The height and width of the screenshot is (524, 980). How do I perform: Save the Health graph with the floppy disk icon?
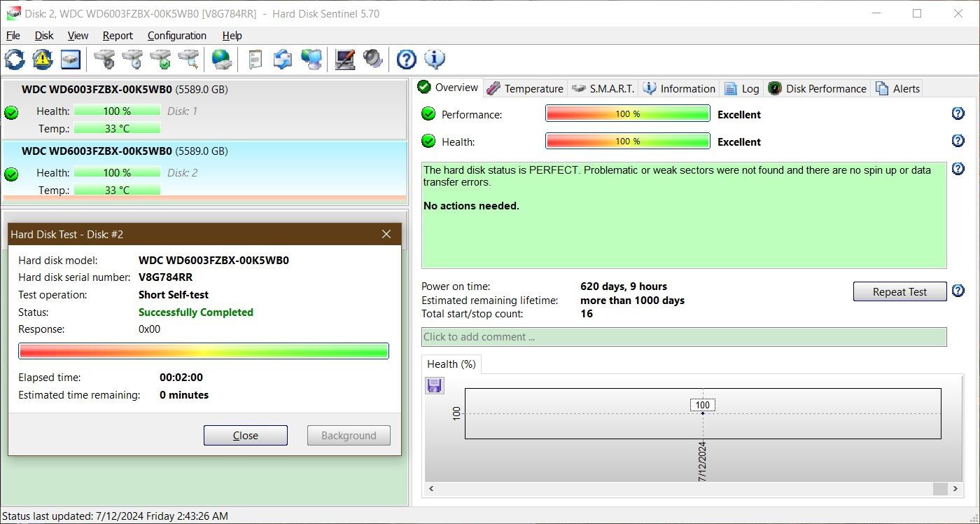434,385
